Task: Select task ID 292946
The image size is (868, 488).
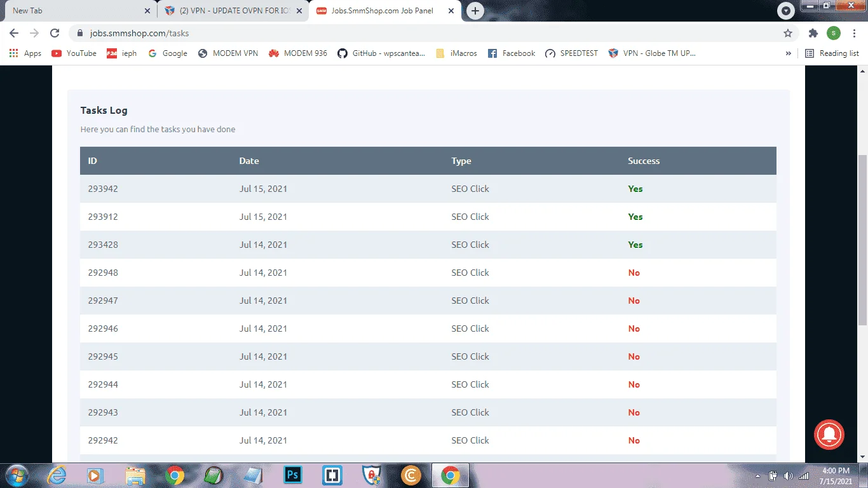Action: [x=103, y=329]
